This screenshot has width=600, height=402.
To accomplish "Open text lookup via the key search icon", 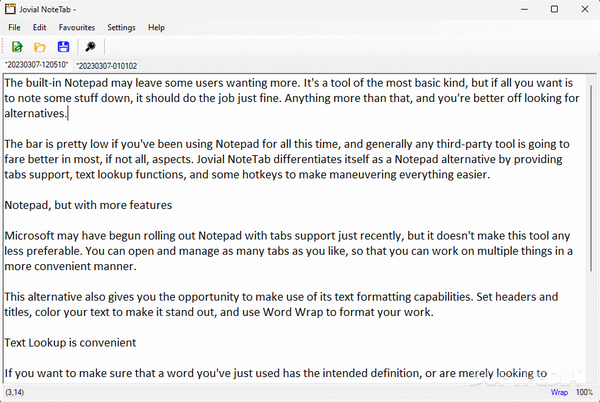I will [x=90, y=47].
